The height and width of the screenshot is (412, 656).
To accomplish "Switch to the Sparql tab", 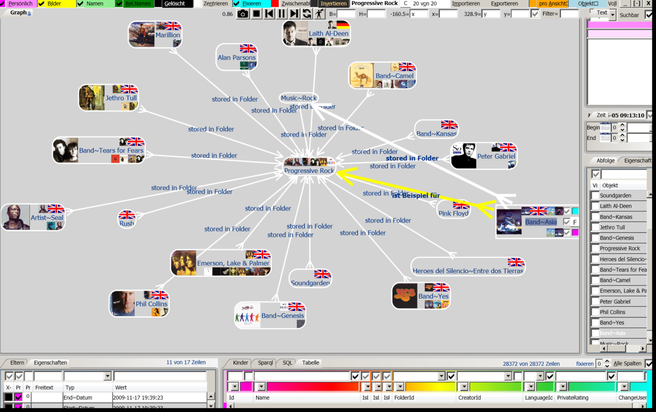I will (x=265, y=363).
